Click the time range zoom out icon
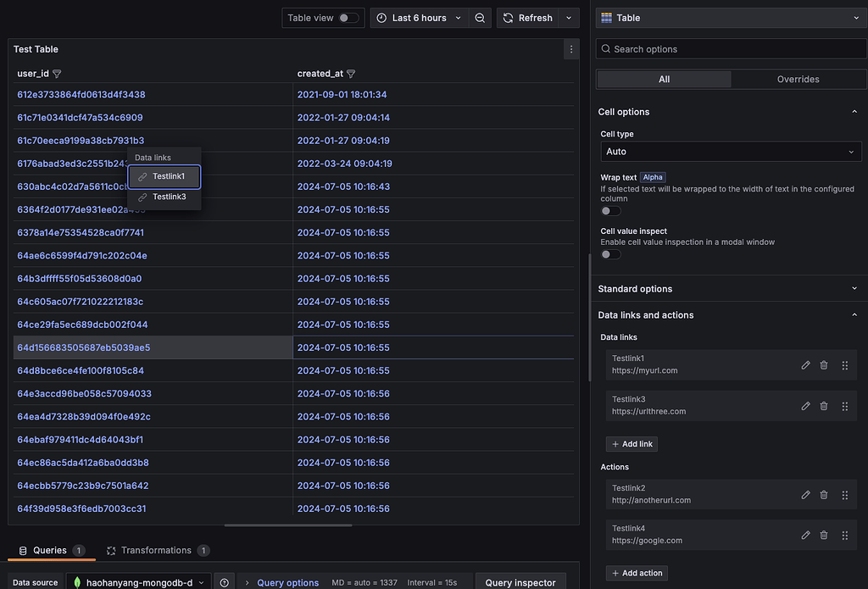Viewport: 868px width, 589px height. pyautogui.click(x=480, y=17)
